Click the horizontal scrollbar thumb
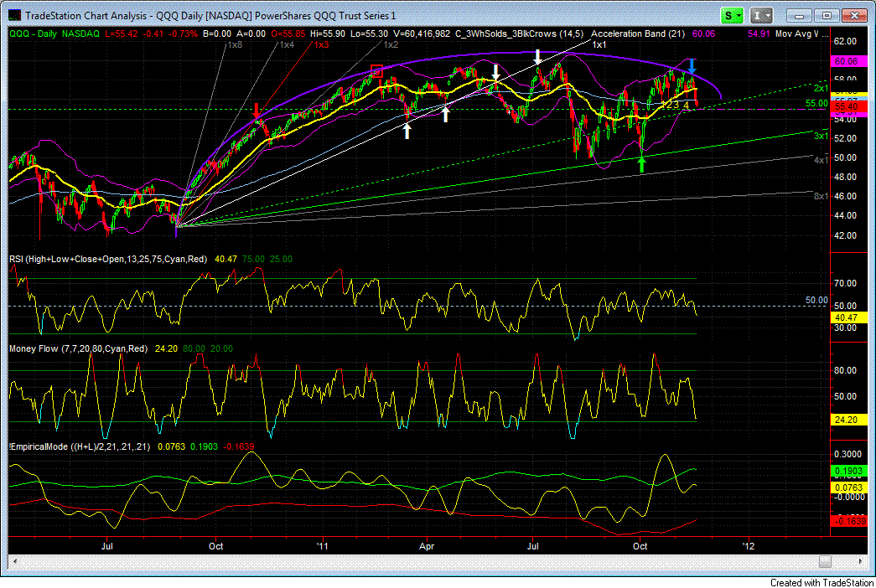Image resolution: width=876 pixels, height=588 pixels. (x=825, y=561)
